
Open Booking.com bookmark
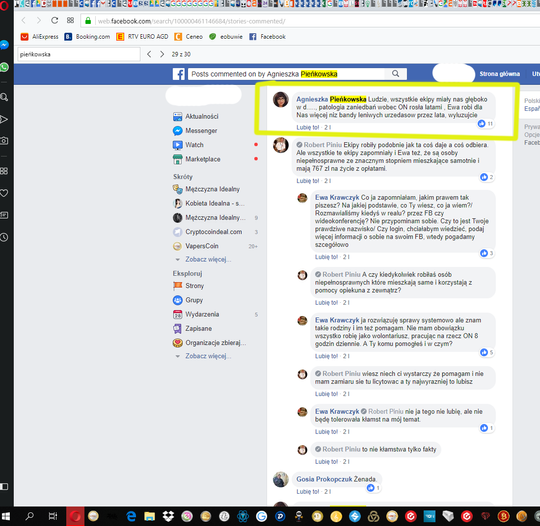point(87,37)
